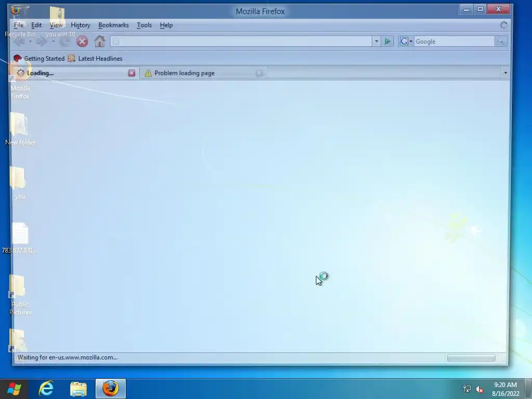
Task: Focus the Google search box
Action: (x=454, y=42)
